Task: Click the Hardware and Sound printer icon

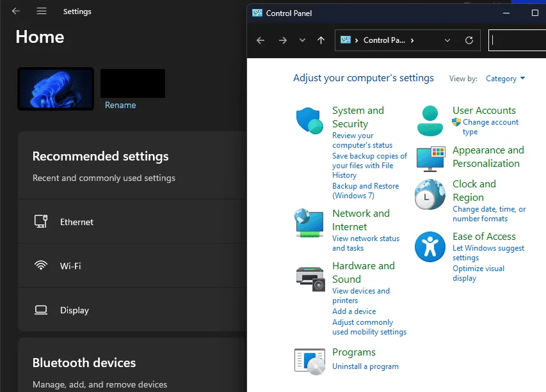Action: pyautogui.click(x=310, y=279)
